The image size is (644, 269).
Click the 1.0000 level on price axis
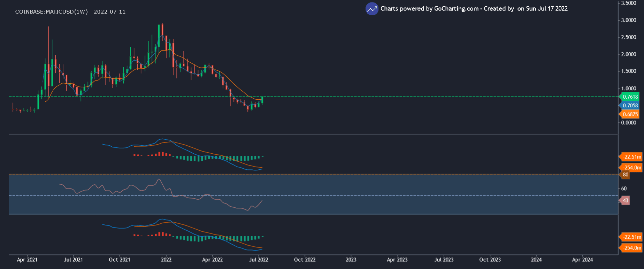click(629, 89)
